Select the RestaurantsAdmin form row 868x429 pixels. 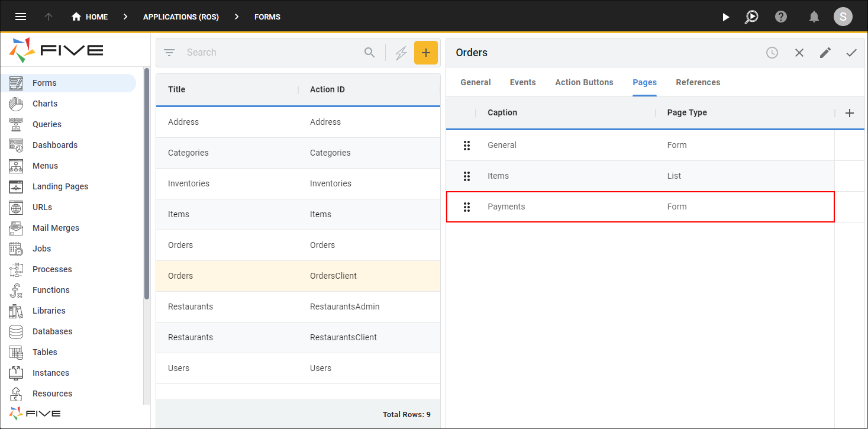[298, 307]
